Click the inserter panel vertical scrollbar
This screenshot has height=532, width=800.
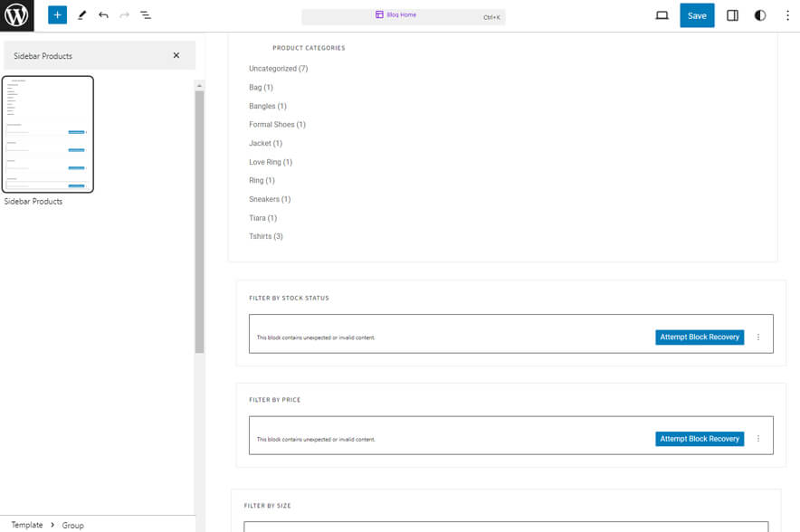point(199,217)
